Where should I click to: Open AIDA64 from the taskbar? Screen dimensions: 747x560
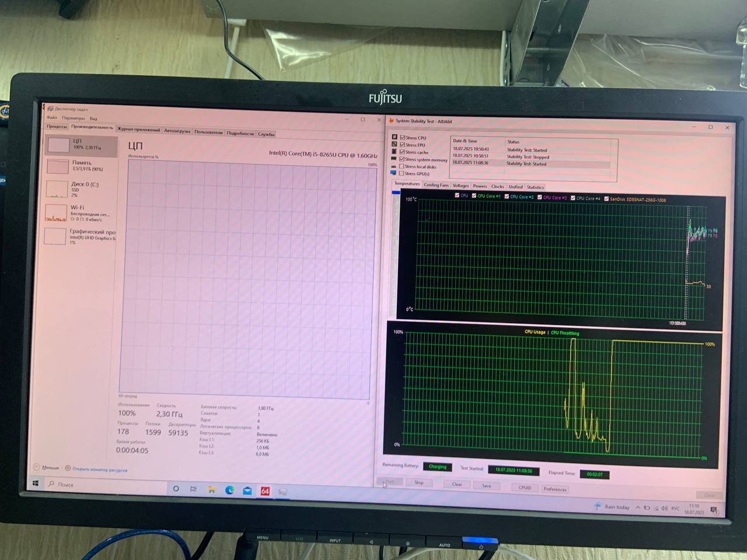(265, 491)
